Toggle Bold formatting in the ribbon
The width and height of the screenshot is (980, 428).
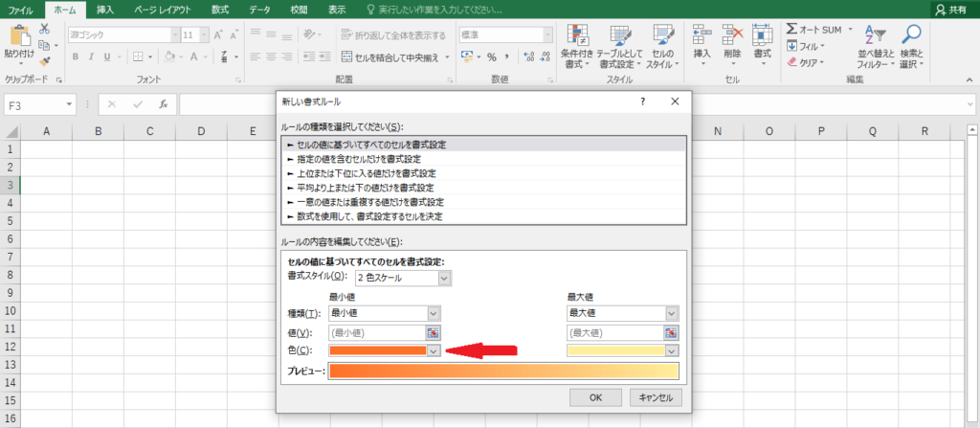click(75, 56)
